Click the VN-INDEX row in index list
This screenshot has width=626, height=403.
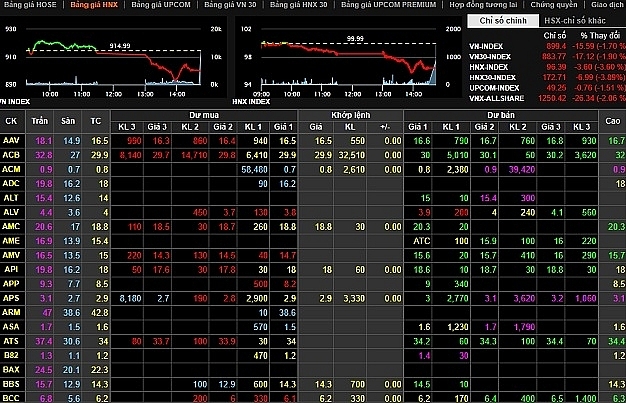547,46
